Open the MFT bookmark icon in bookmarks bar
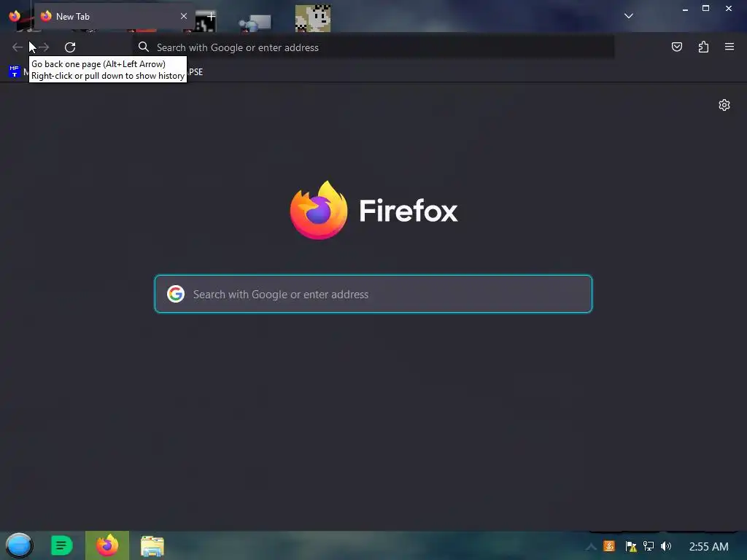 pos(15,71)
